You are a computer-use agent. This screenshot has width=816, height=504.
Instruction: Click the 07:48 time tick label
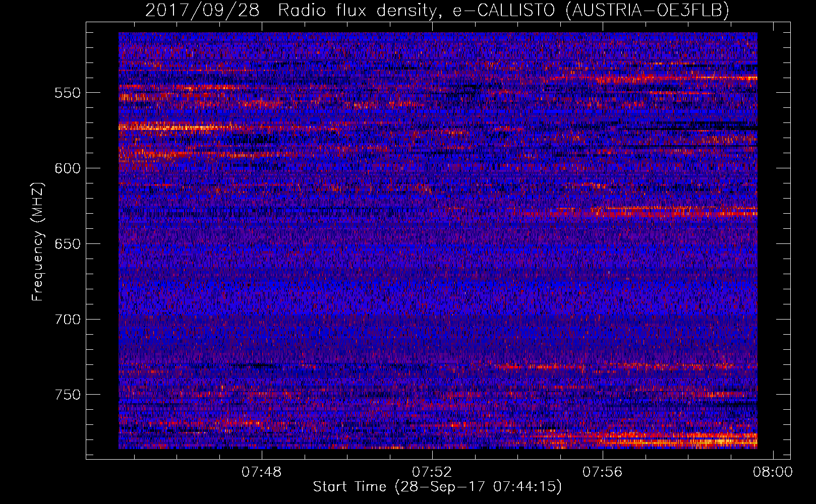[x=261, y=472]
